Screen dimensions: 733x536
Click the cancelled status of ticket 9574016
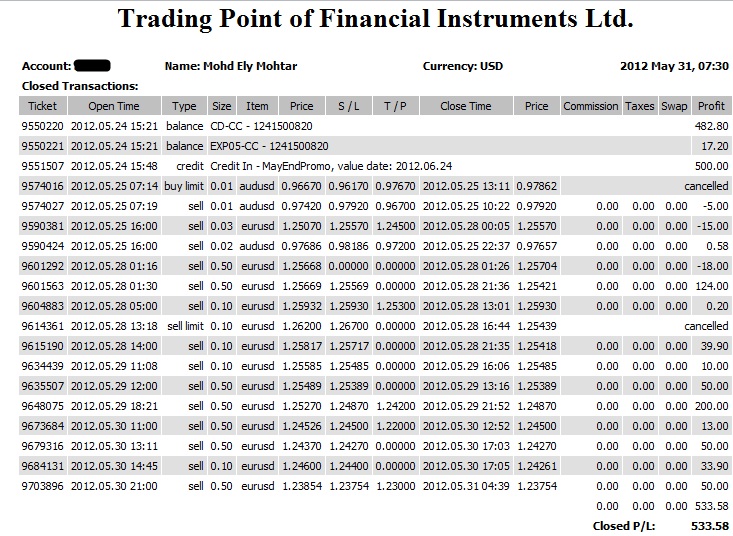click(706, 186)
